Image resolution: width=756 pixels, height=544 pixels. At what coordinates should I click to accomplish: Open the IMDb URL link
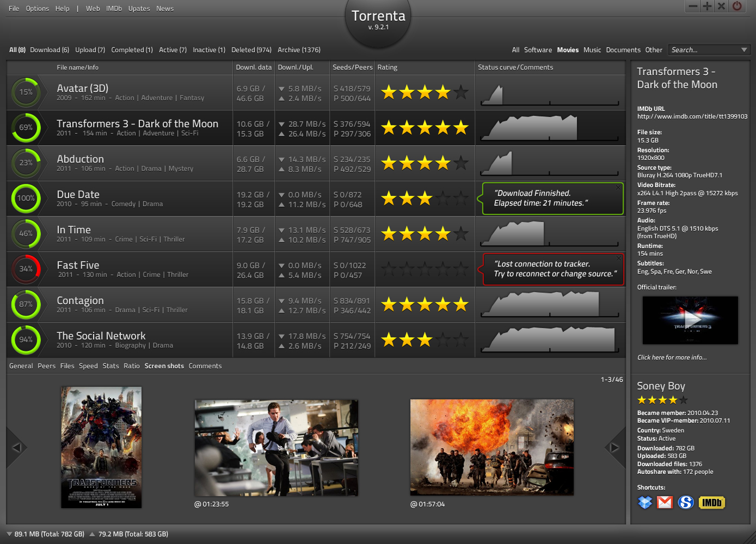tap(692, 116)
